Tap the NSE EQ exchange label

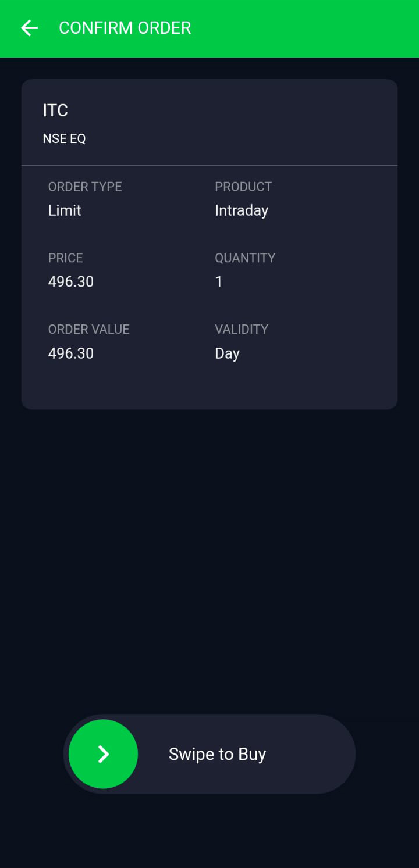[x=64, y=139]
